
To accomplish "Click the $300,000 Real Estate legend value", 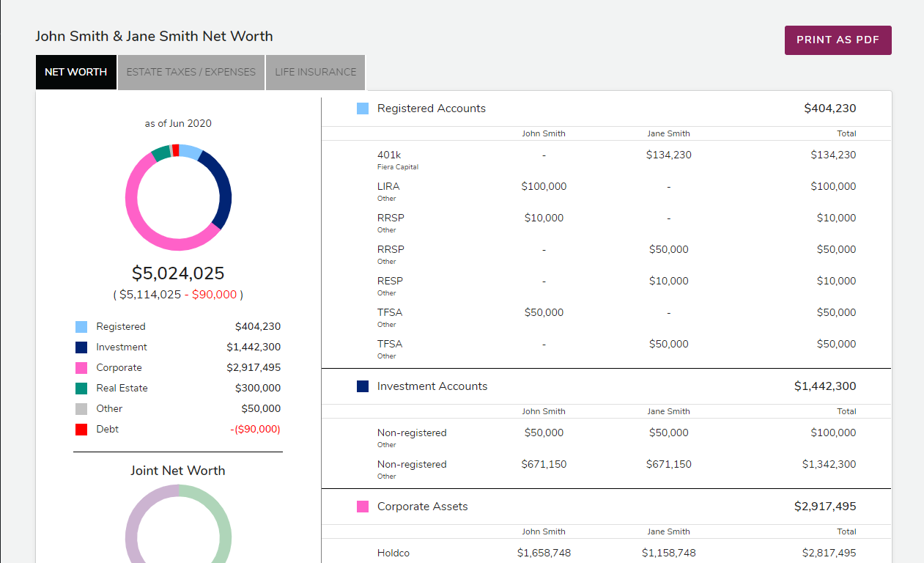I will pyautogui.click(x=258, y=389).
